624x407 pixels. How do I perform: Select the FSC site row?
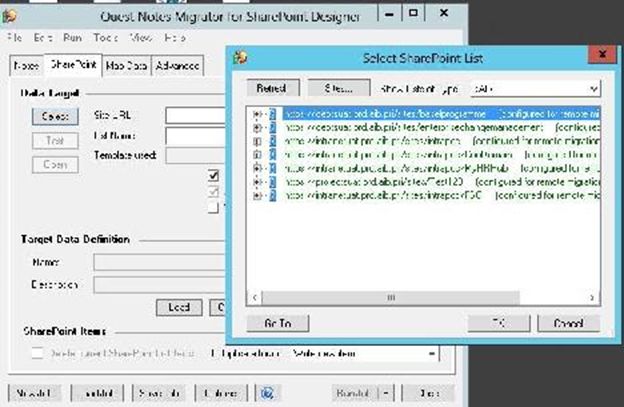coord(442,195)
